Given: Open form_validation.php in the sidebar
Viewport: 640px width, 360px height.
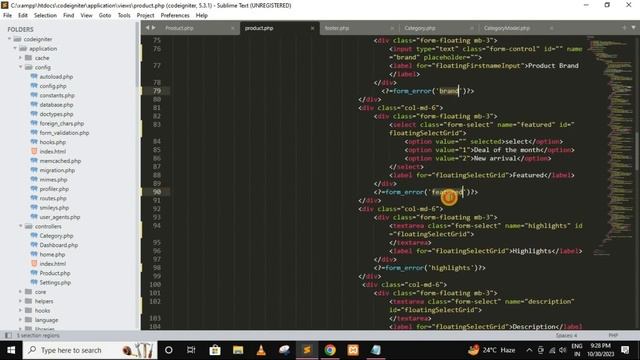Looking at the screenshot, I should [x=64, y=133].
